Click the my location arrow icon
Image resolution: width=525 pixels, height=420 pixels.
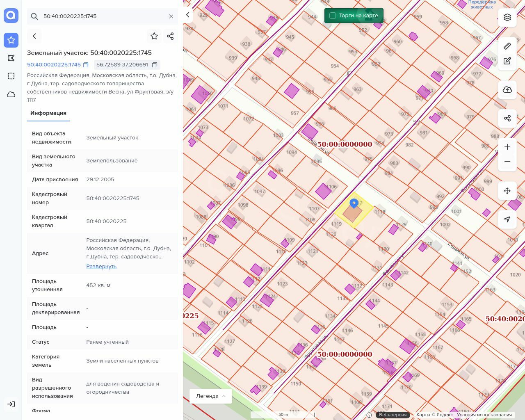507,219
